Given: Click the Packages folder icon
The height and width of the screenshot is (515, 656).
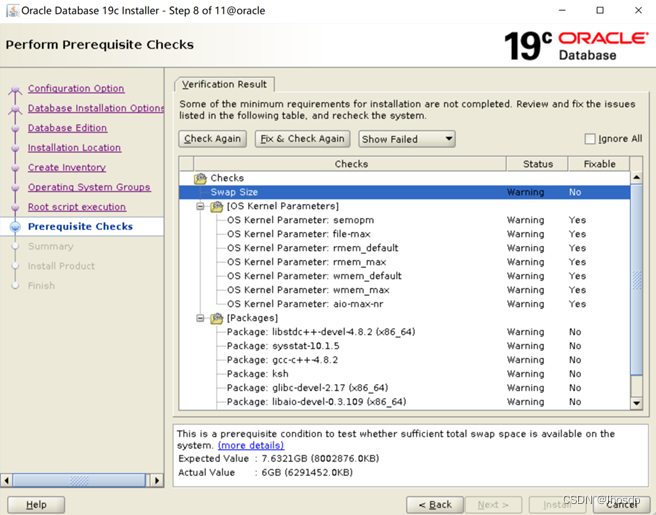Looking at the screenshot, I should [x=217, y=318].
